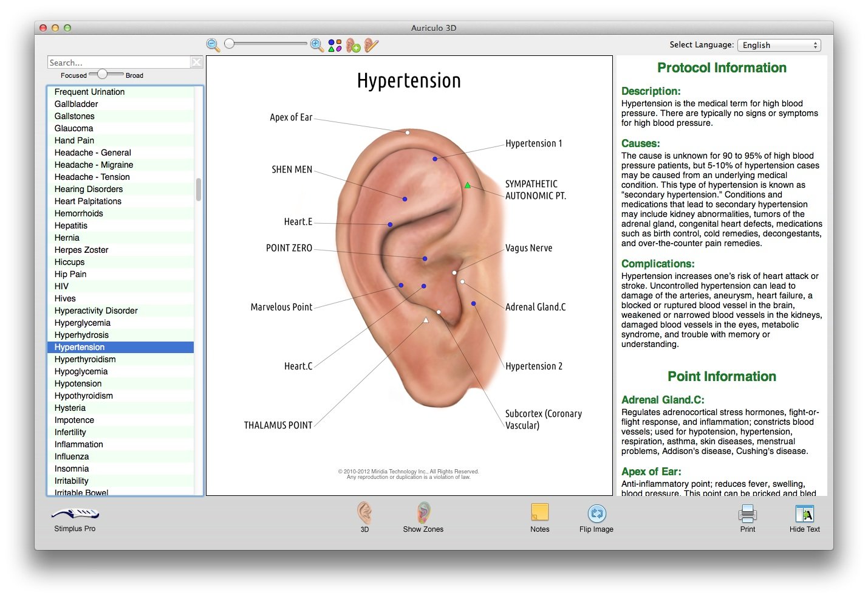Screen dimensions: 868x598
Task: Flip Image of the ear
Action: [596, 515]
